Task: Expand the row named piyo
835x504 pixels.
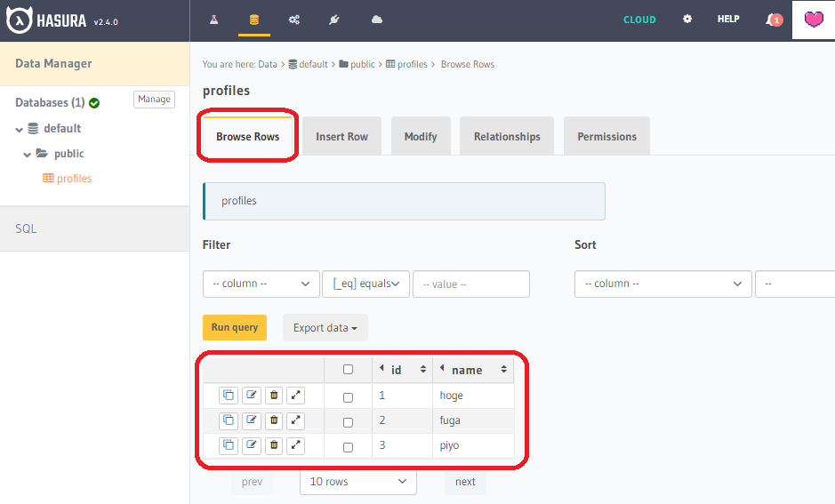Action: click(x=295, y=445)
